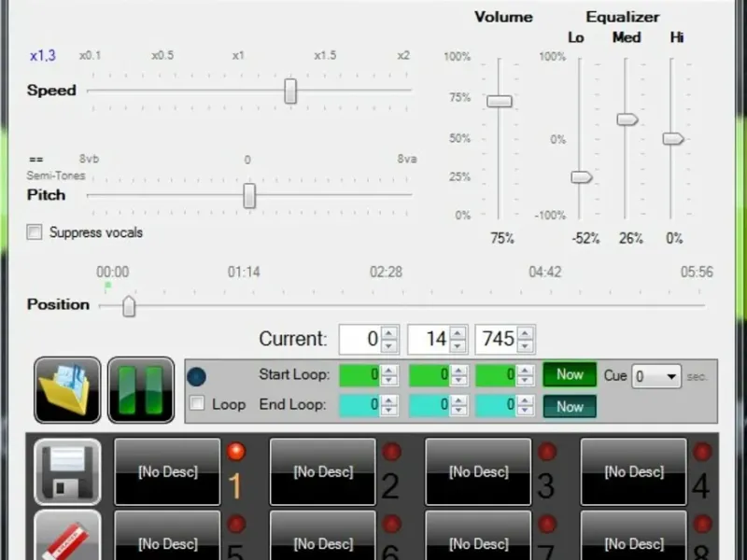This screenshot has height=560, width=747.
Task: Click the red LED for preset 5
Action: click(236, 524)
